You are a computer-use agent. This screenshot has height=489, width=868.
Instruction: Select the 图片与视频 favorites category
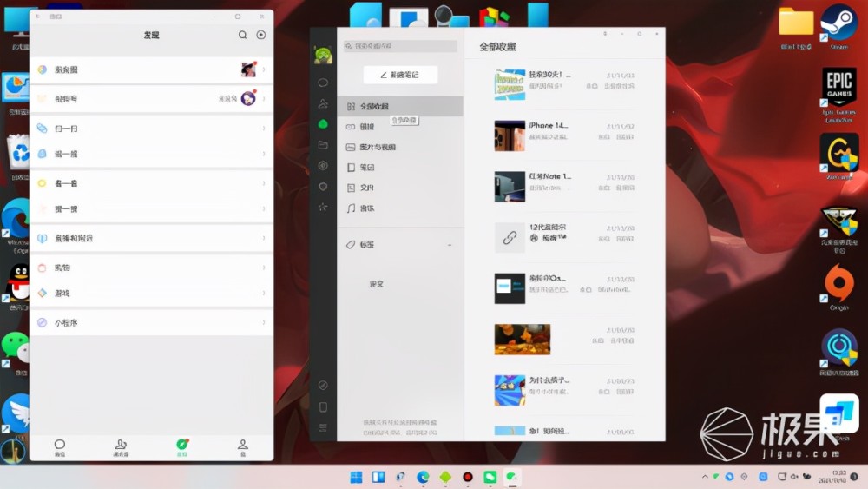click(377, 147)
